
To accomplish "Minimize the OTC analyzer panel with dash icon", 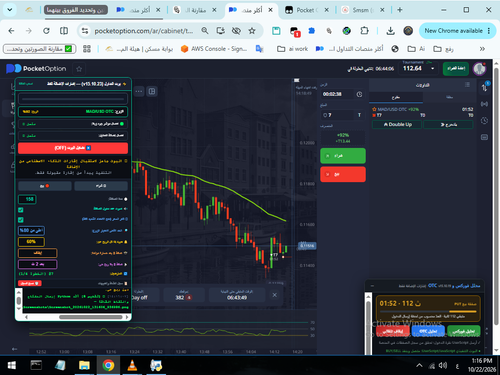I will [372, 286].
